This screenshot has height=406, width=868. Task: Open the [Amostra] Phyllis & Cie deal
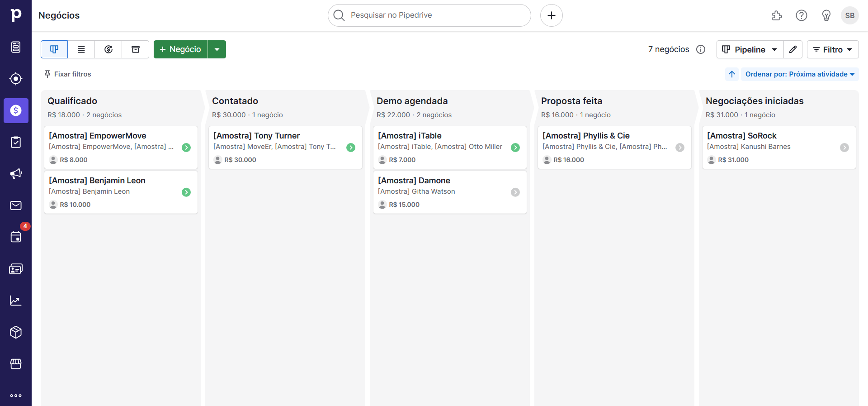(x=614, y=148)
